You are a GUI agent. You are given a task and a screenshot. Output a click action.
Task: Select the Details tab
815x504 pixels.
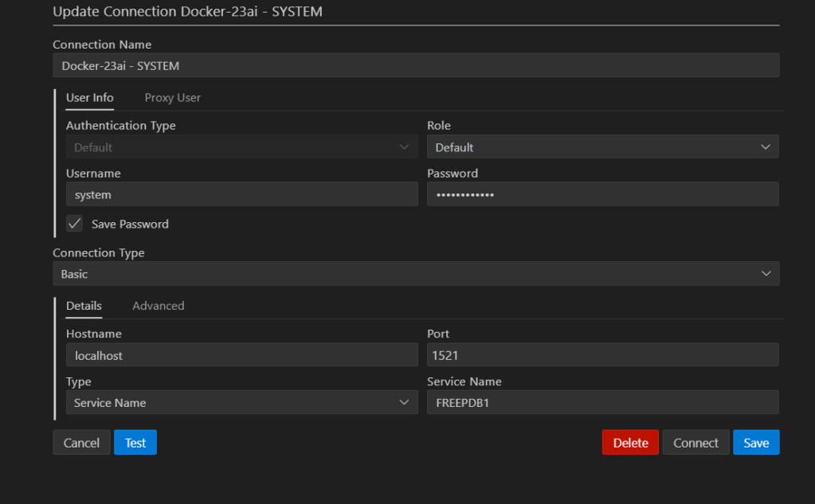tap(84, 306)
